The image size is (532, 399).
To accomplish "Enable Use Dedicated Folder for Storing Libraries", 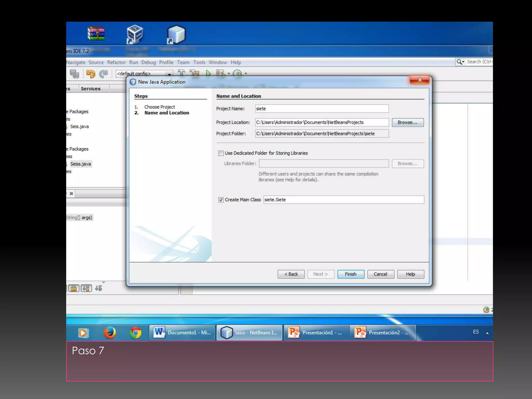I will [221, 153].
